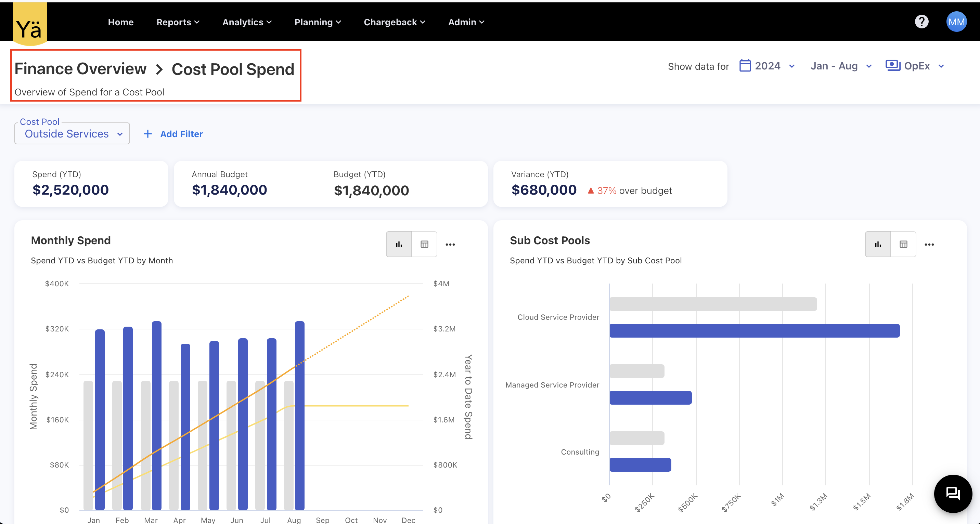Switch Sub Cost Pools to table view
Viewport: 980px width, 524px height.
(903, 245)
